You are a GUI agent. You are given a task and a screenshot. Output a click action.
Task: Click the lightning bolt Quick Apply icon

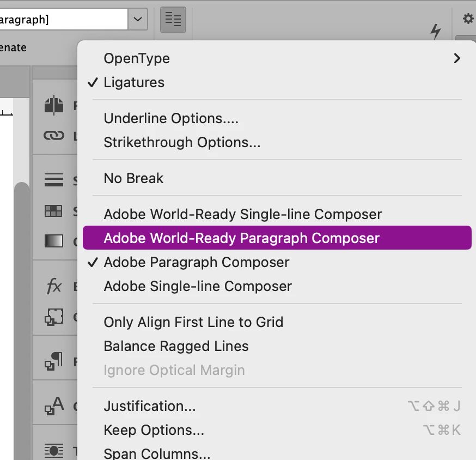[x=436, y=31]
